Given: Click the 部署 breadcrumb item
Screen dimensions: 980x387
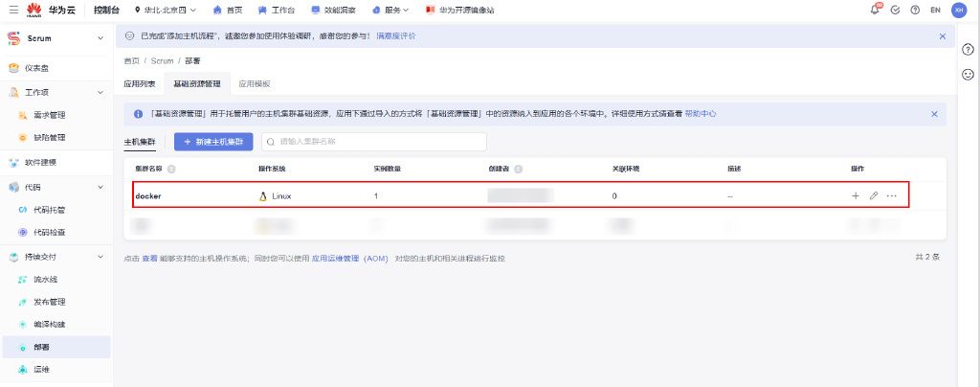Looking at the screenshot, I should pyautogui.click(x=192, y=61).
